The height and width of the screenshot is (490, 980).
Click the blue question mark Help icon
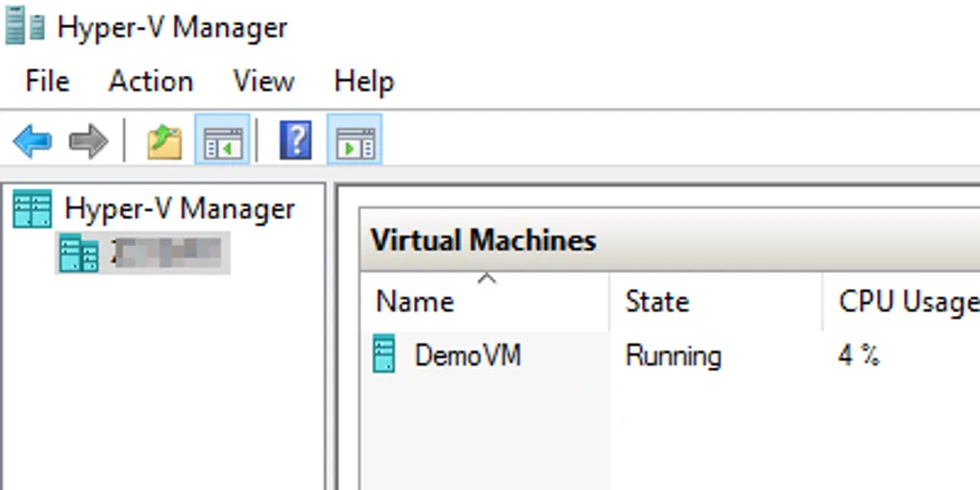click(x=296, y=141)
